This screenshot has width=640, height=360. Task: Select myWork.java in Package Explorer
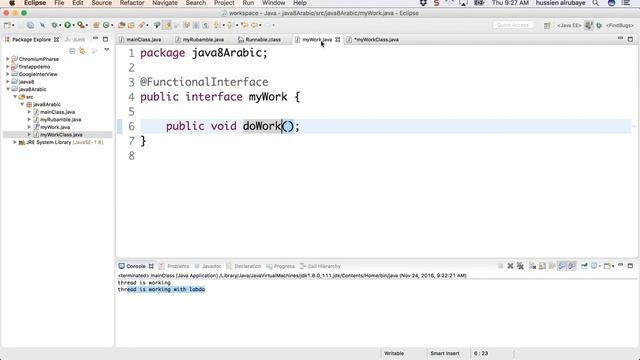pyautogui.click(x=55, y=127)
